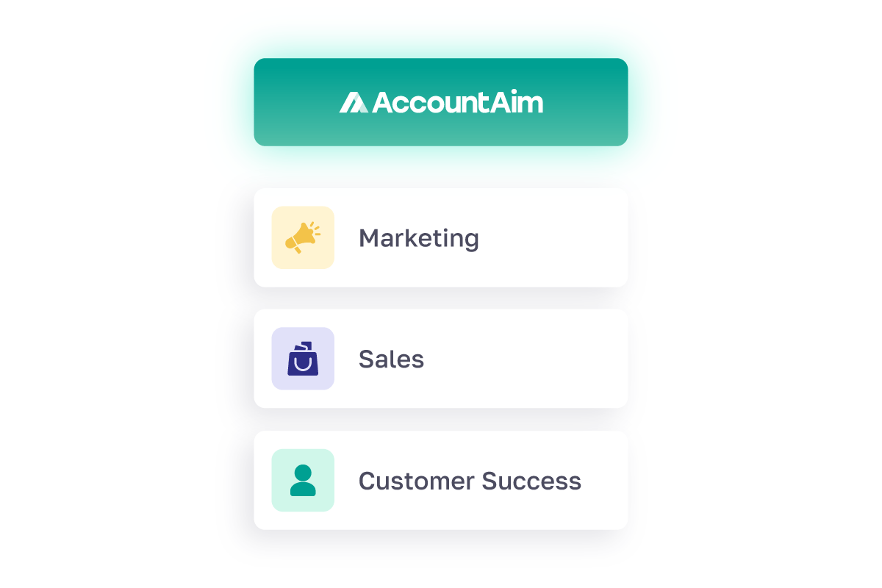Click the yellow megaphone Marketing icon
Image resolution: width=882 pixels, height=588 pixels.
302,237
